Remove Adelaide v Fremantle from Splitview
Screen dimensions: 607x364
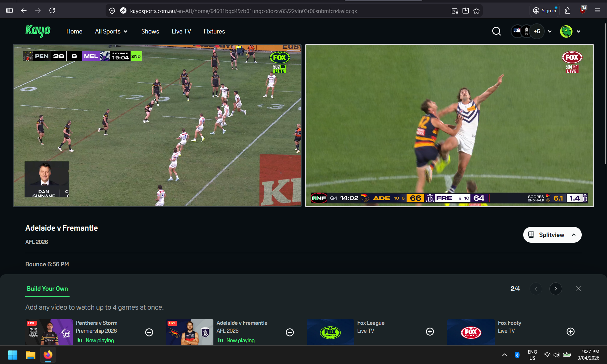click(x=290, y=332)
